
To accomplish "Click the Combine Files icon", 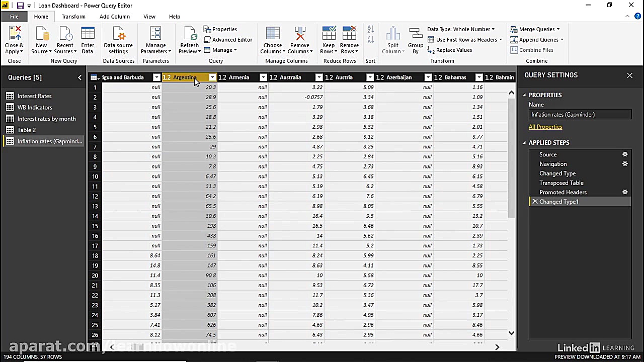I will coord(514,50).
